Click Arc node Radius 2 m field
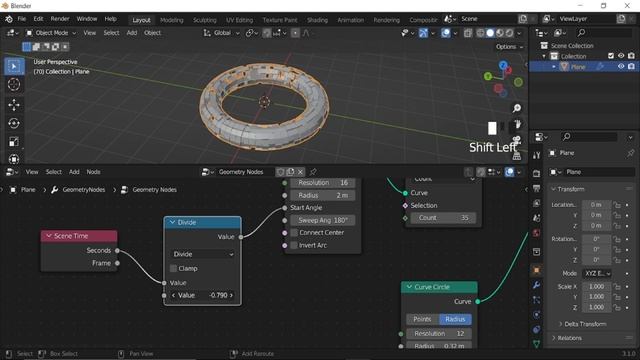This screenshot has height=360, width=640. 323,196
